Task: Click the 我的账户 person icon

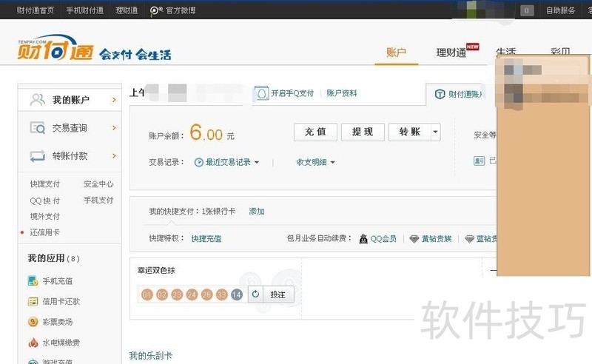Action: (x=38, y=100)
